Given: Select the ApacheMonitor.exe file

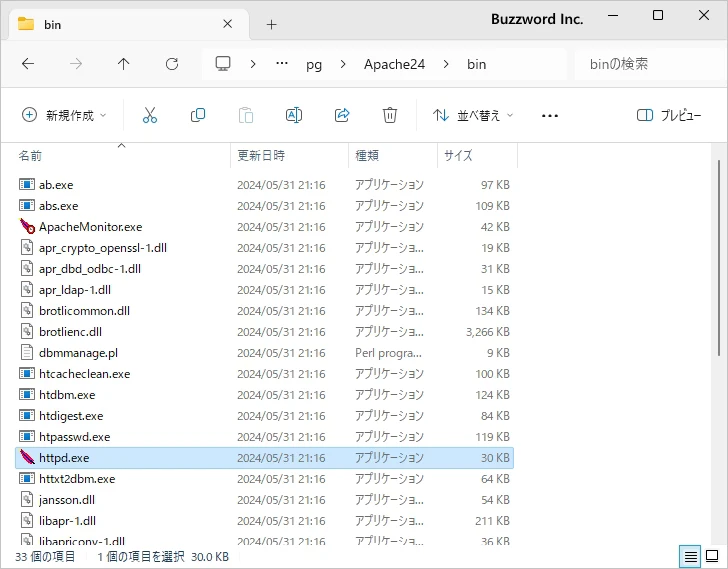Looking at the screenshot, I should 90,227.
